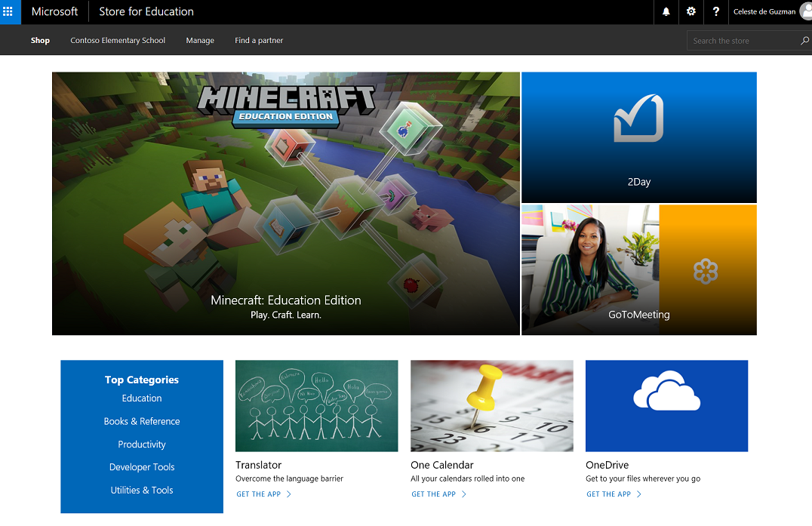The height and width of the screenshot is (526, 812).
Task: Click the Translator app title
Action: point(258,465)
